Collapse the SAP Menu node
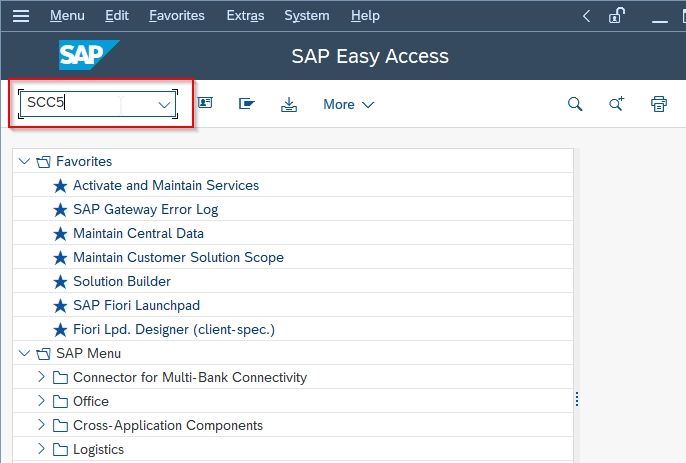 [24, 353]
